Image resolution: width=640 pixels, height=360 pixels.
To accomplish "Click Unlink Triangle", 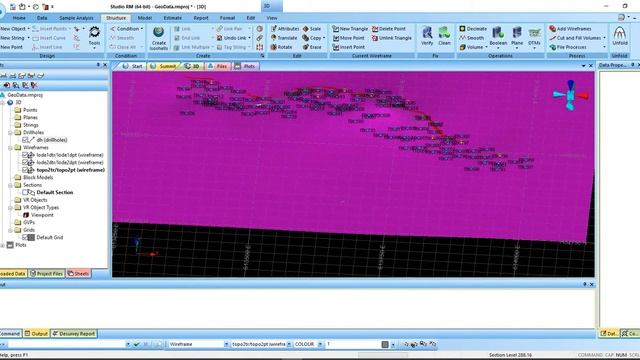I will pyautogui.click(x=391, y=38).
